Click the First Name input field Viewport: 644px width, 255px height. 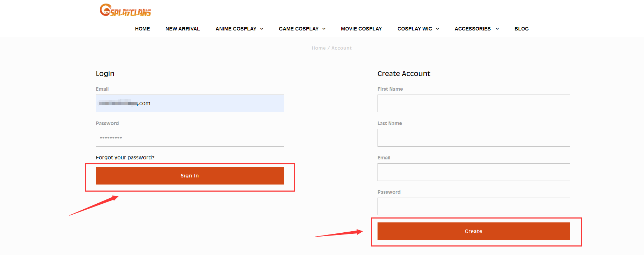[x=474, y=103]
